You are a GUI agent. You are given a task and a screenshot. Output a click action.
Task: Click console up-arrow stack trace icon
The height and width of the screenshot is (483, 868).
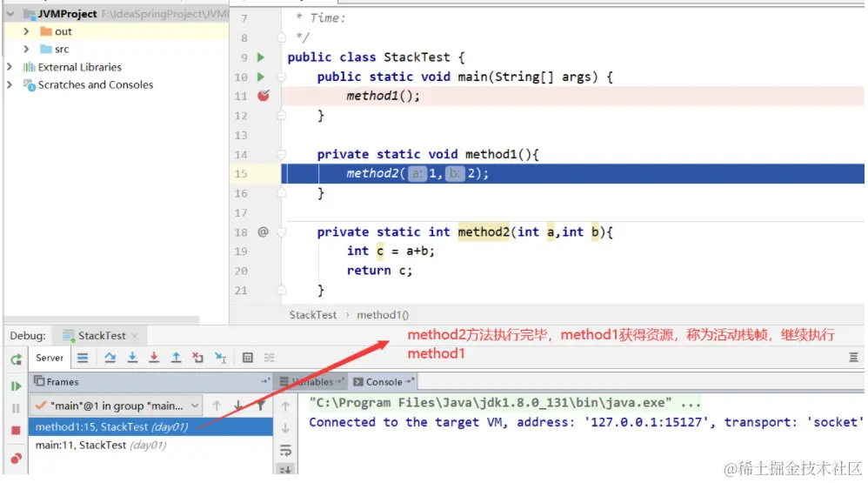coord(285,406)
